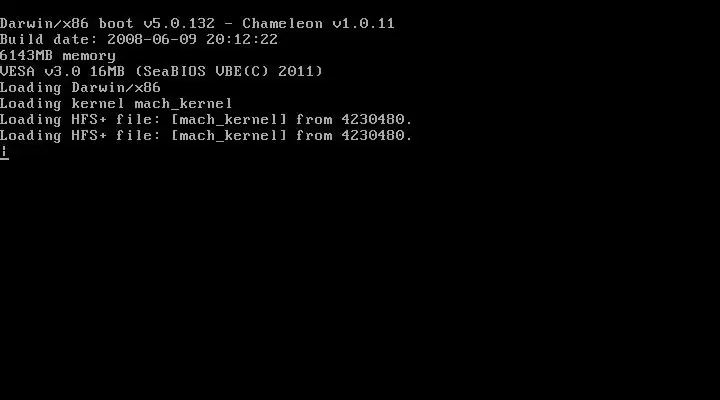Click the 'v5.0.132' version number
Viewport: 720px width, 400px height.
click(179, 23)
